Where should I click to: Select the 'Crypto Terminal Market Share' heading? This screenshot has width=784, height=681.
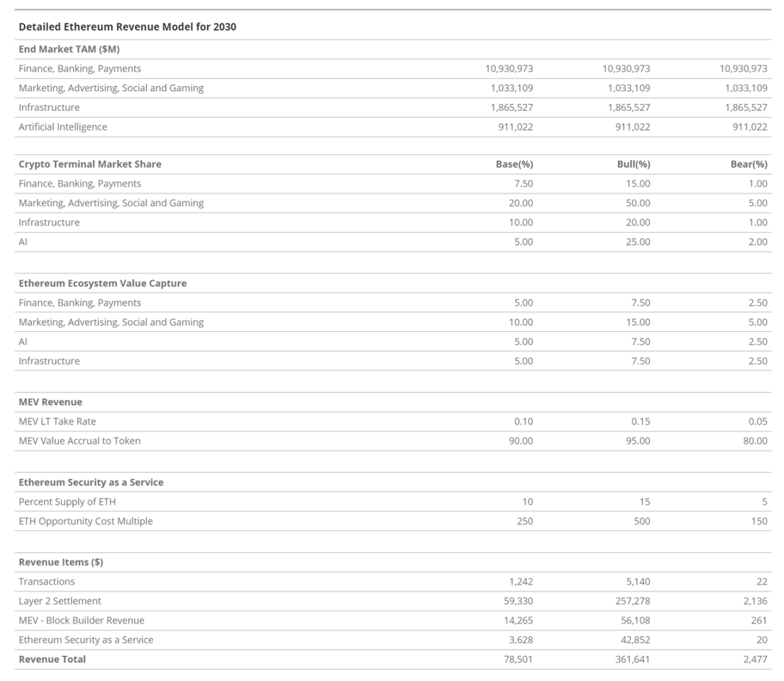coord(90,164)
